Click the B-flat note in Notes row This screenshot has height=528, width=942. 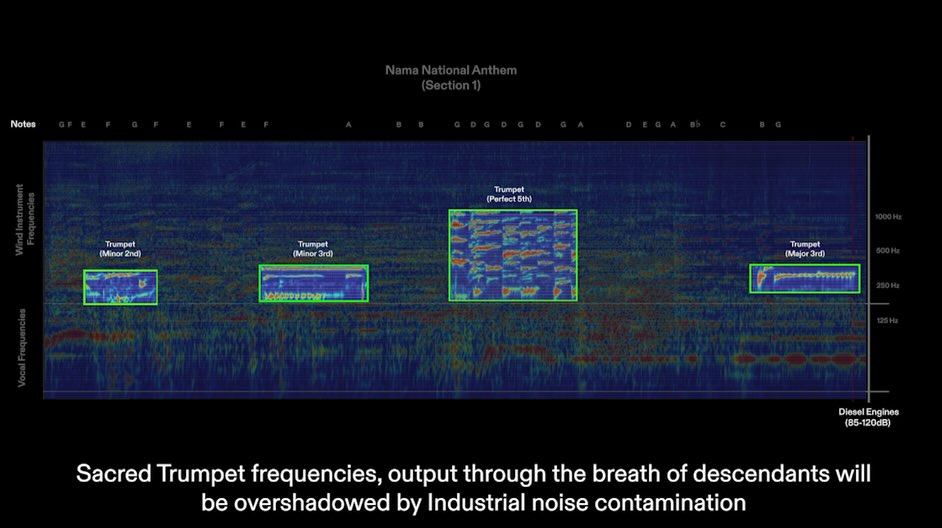point(695,125)
